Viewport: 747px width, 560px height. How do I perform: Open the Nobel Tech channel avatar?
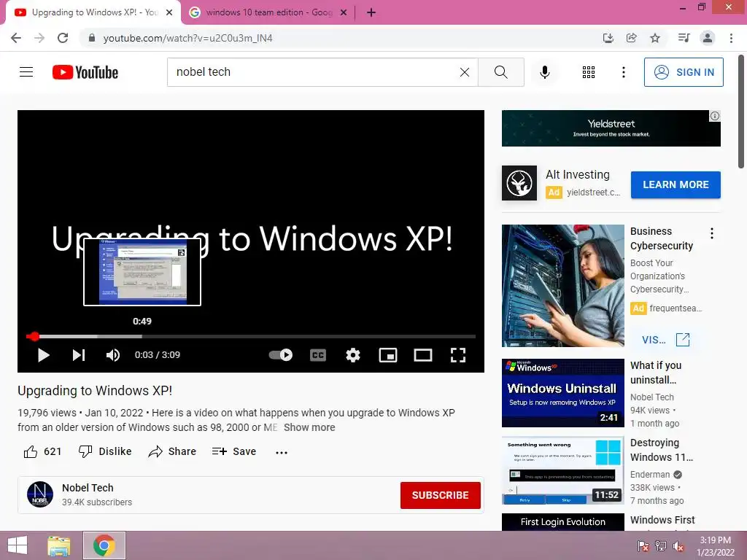coord(40,494)
